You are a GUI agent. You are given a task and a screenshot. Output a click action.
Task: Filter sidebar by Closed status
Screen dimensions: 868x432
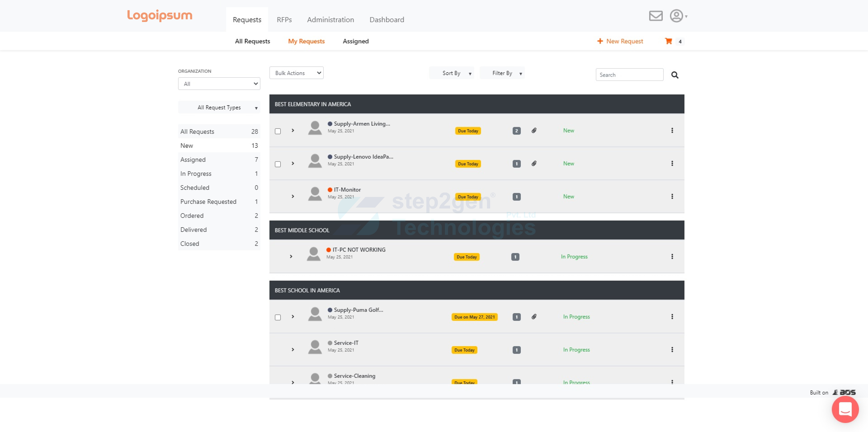pos(219,243)
